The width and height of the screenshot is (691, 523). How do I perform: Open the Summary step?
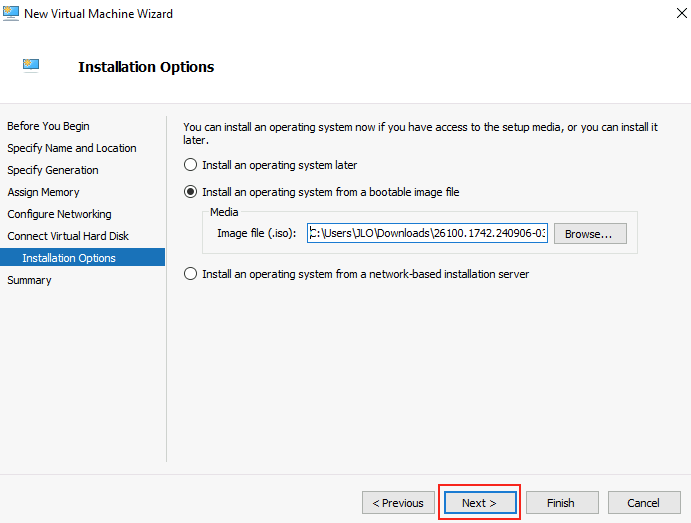pos(29,280)
